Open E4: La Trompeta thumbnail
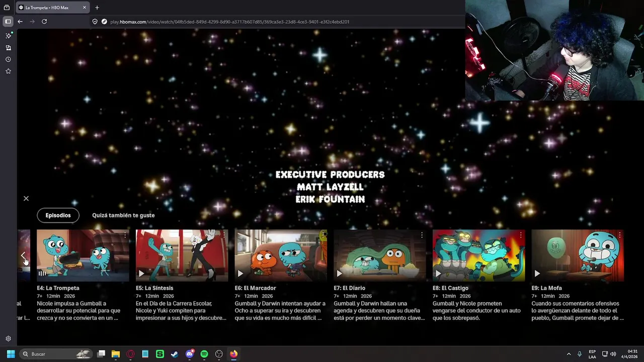 tap(83, 255)
